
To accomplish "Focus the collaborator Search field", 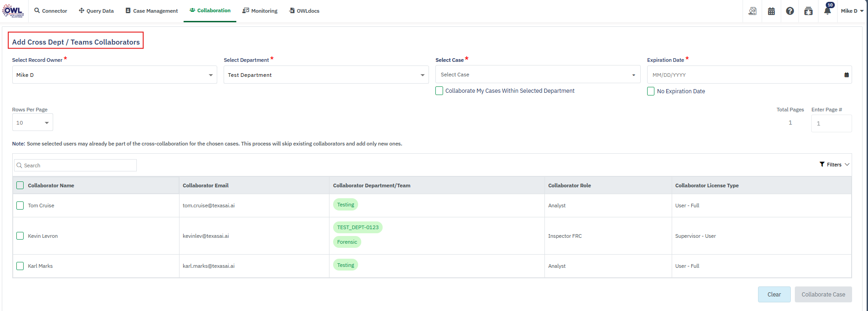I will coord(77,166).
